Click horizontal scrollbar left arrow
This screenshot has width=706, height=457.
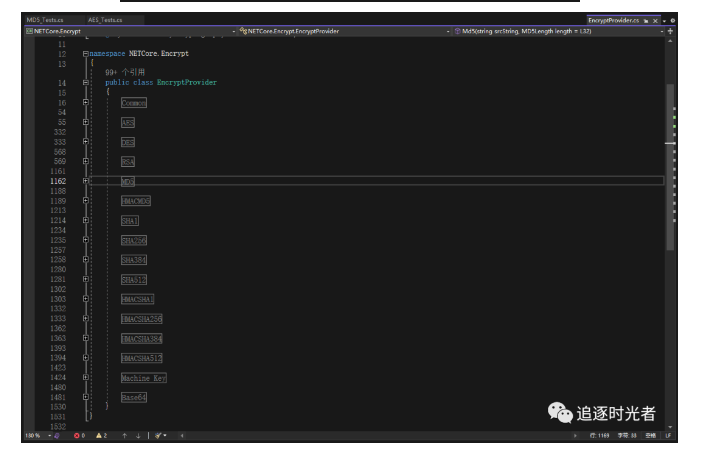(x=182, y=435)
